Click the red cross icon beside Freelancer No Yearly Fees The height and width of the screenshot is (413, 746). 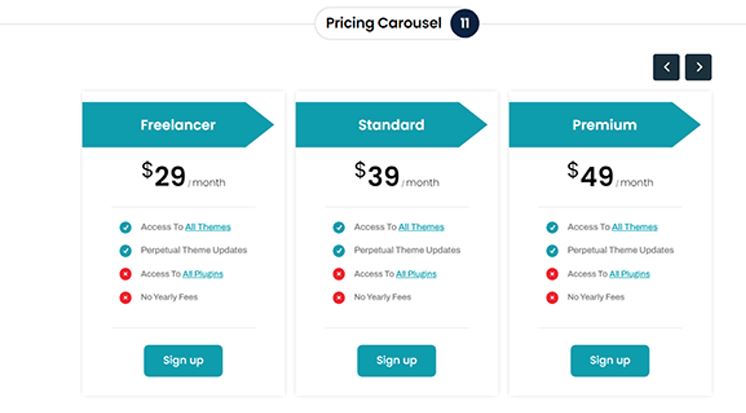click(126, 298)
